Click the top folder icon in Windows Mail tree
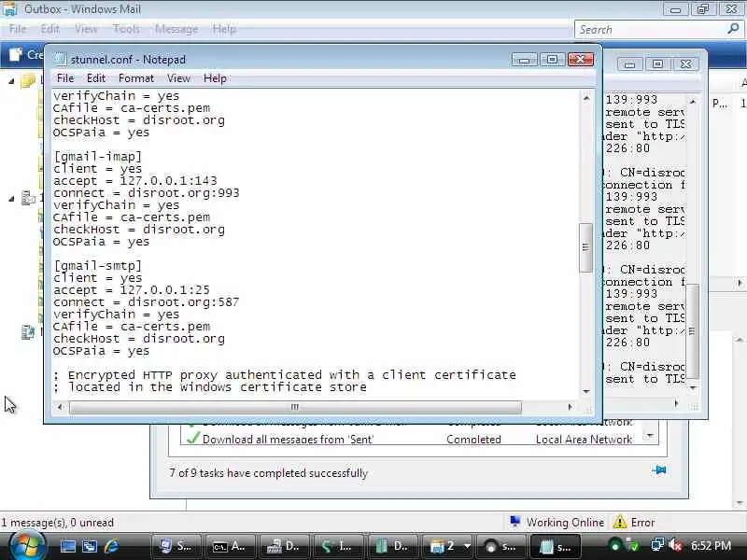Screen dimensions: 747x560 tap(28, 81)
